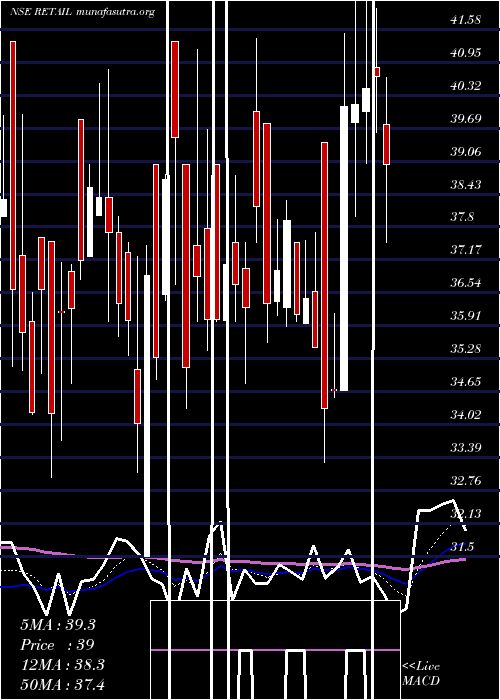This screenshot has height=700, width=500.
Task: Select the 36.54 price axis label
Action: tap(466, 283)
